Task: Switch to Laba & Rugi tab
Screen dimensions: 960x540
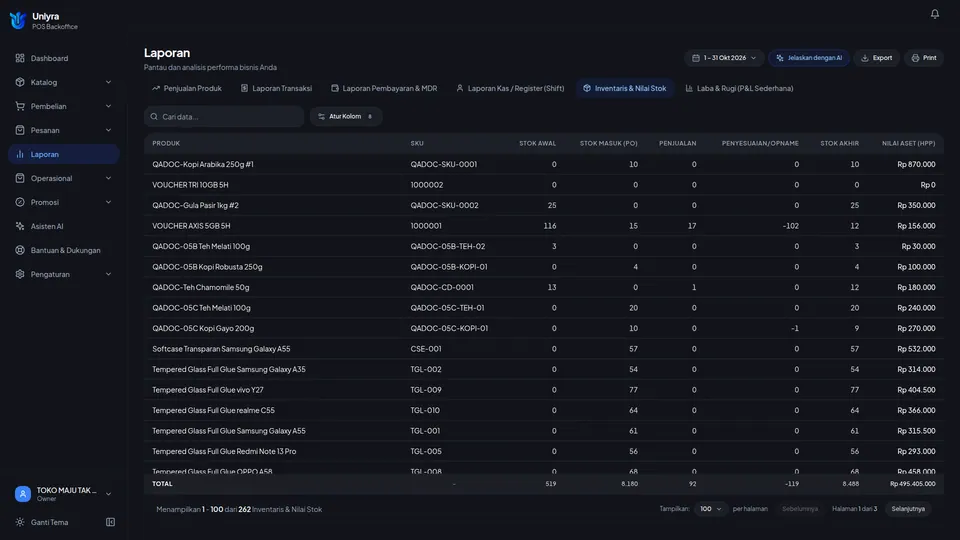Action: [739, 88]
